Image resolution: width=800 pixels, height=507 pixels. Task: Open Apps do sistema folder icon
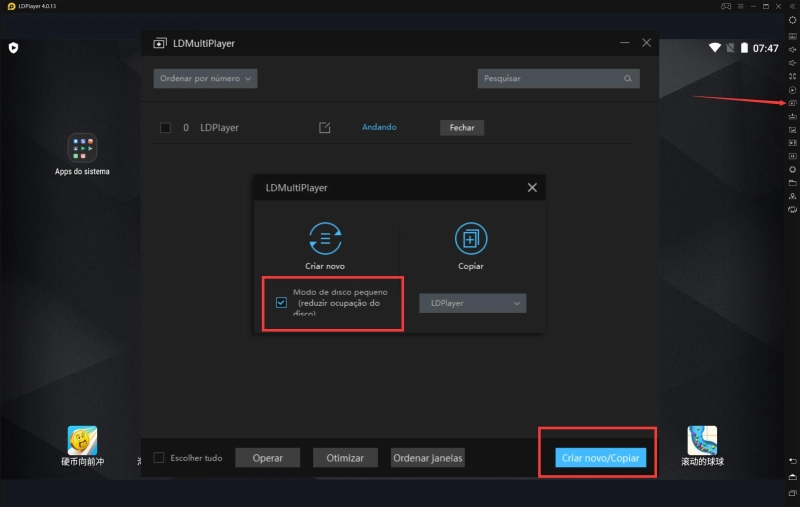82,149
